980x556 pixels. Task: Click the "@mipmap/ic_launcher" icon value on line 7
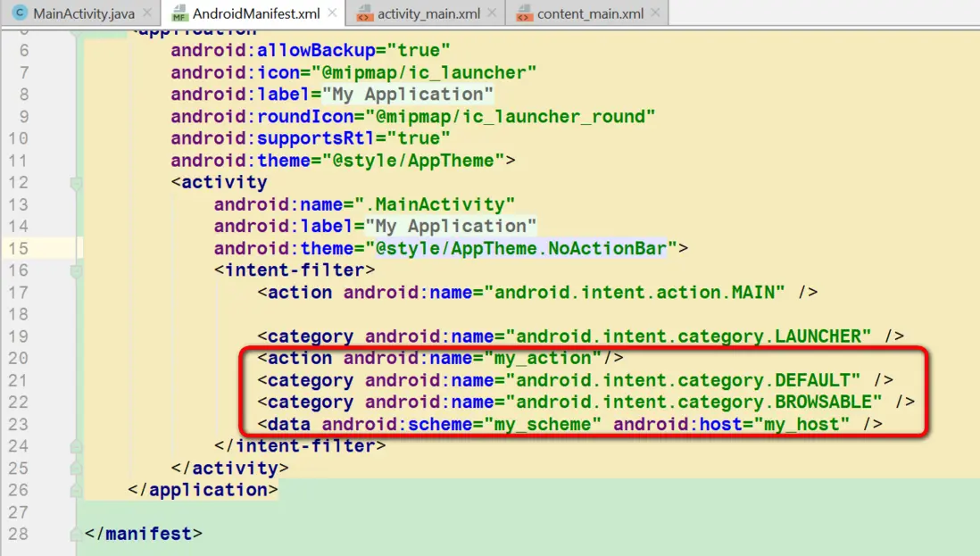tap(423, 72)
